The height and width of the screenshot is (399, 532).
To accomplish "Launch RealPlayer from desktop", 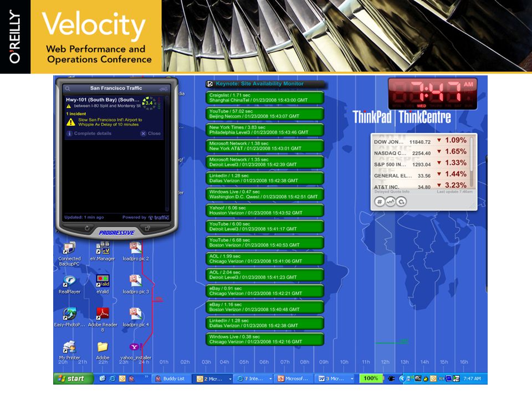I will [69, 284].
